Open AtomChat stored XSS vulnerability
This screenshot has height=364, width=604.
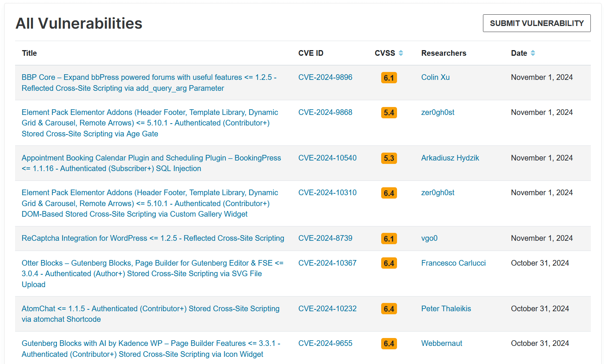coord(150,314)
